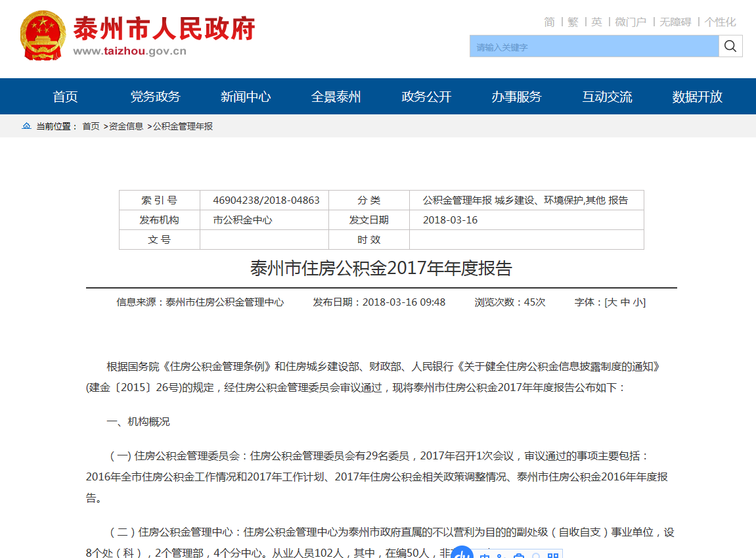
Task: Set article font size to 大
Action: click(x=611, y=302)
